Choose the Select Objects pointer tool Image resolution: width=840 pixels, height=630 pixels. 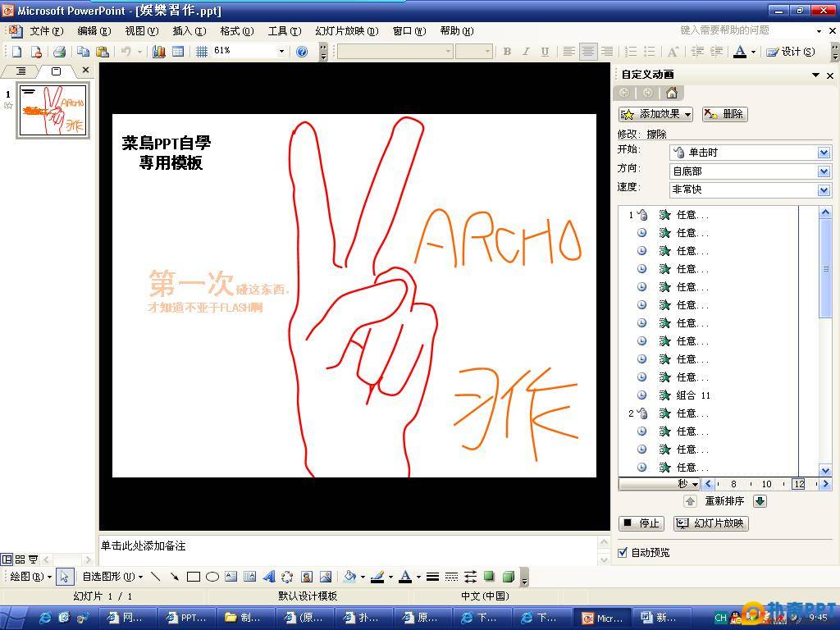(64, 577)
